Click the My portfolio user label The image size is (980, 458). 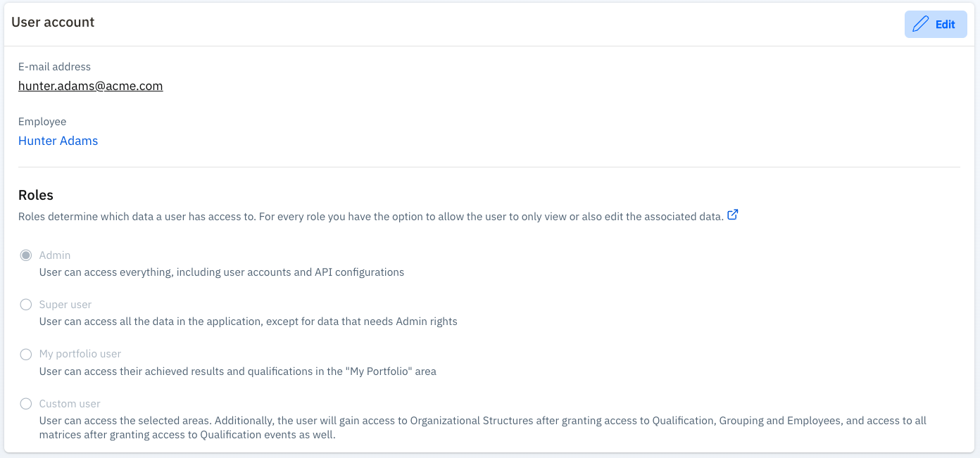[x=80, y=354]
